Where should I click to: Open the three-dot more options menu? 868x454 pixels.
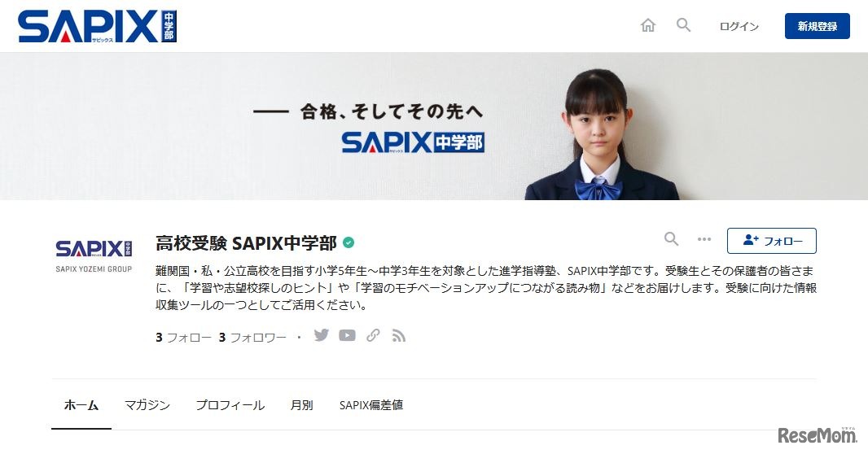click(704, 239)
